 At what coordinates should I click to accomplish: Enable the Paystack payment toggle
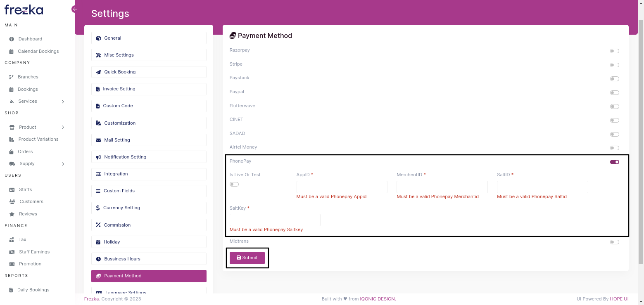(614, 79)
